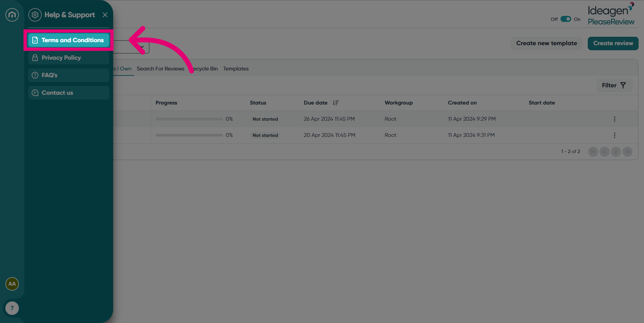Open the Recycle Bin tab
644x323 pixels.
[204, 69]
